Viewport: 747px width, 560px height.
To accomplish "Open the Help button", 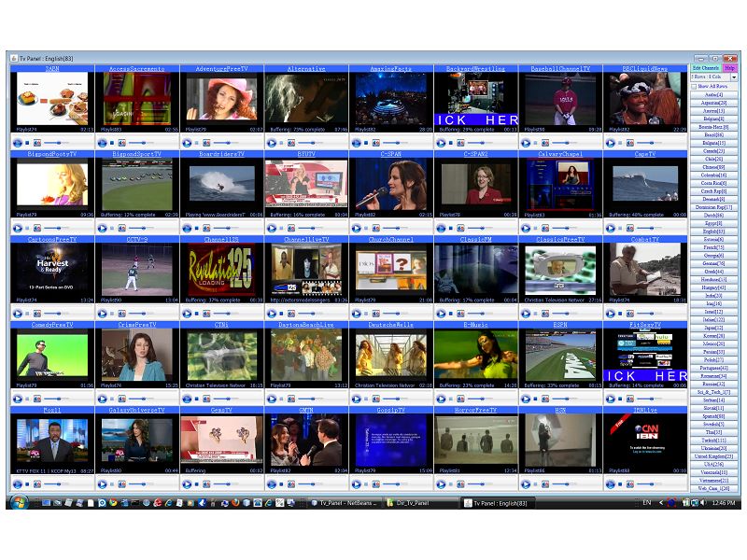I will (730, 68).
